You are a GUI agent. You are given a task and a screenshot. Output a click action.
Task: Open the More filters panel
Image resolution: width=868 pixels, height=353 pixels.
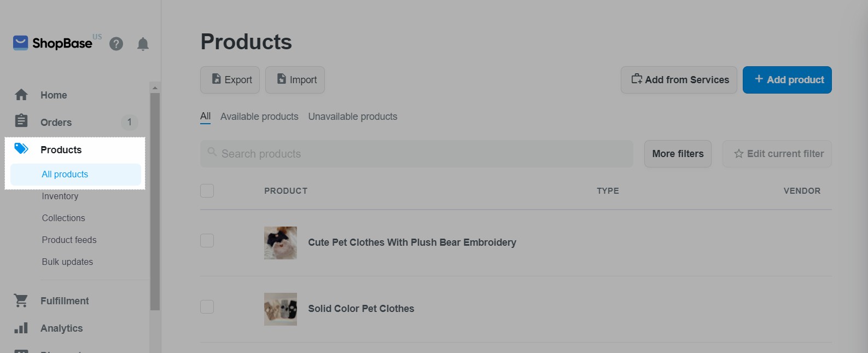point(678,154)
